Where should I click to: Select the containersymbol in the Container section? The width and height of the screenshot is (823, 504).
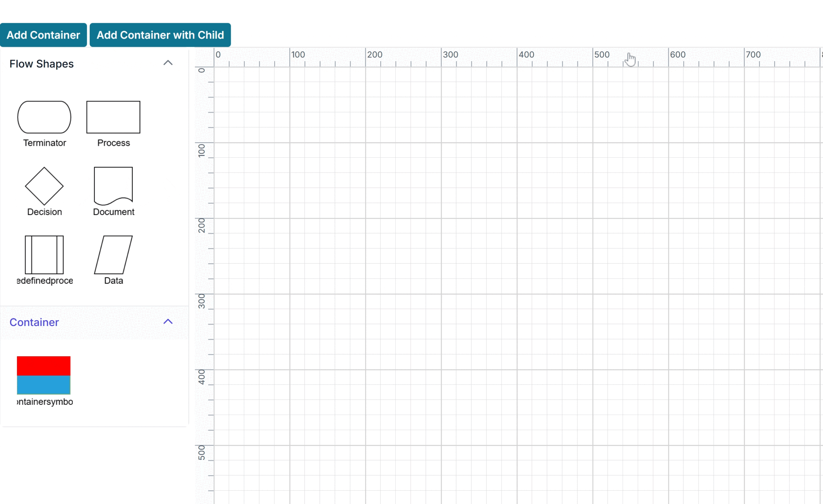tap(43, 375)
